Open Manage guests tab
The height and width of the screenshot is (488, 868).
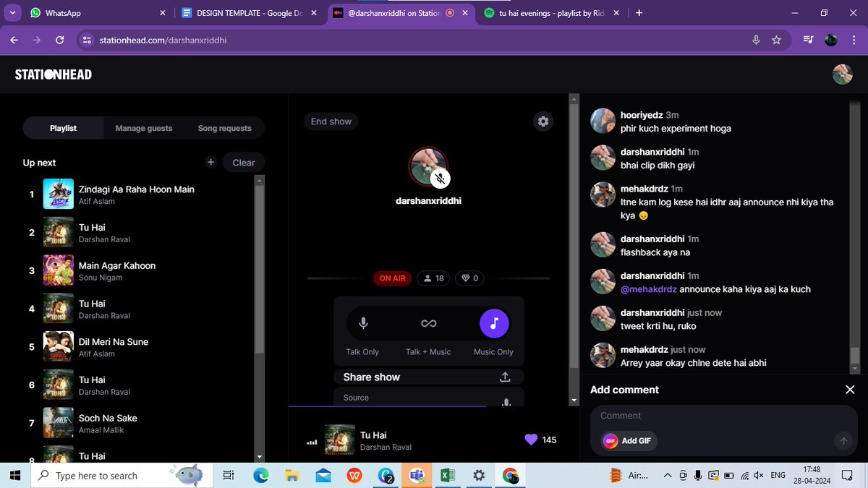pos(144,128)
